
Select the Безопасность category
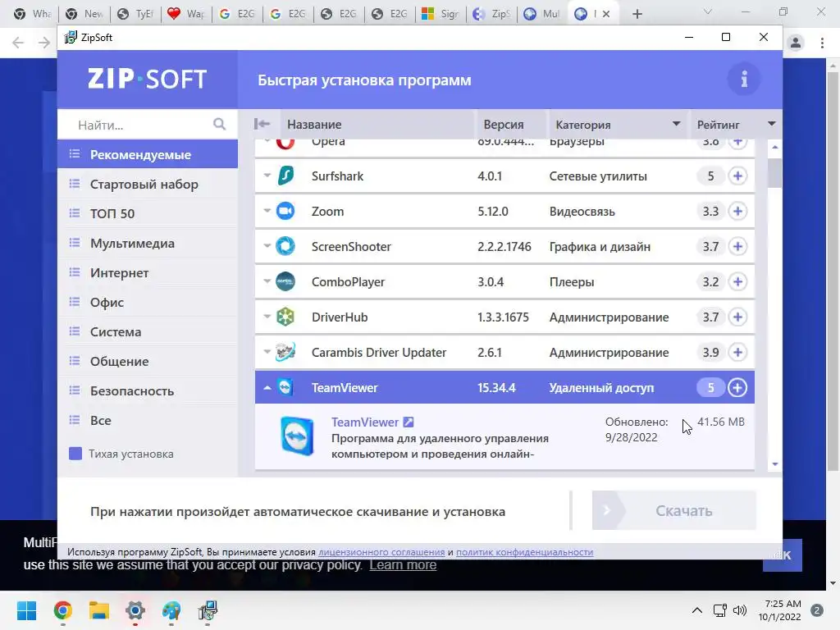click(148, 390)
